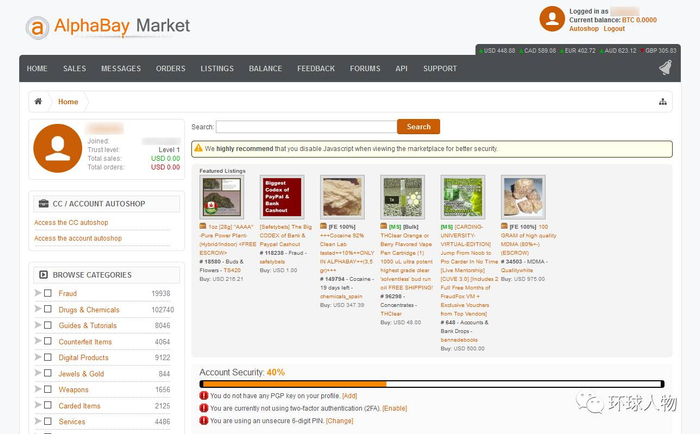Go to the ORDERS menu item
700x434 pixels.
pos(171,68)
